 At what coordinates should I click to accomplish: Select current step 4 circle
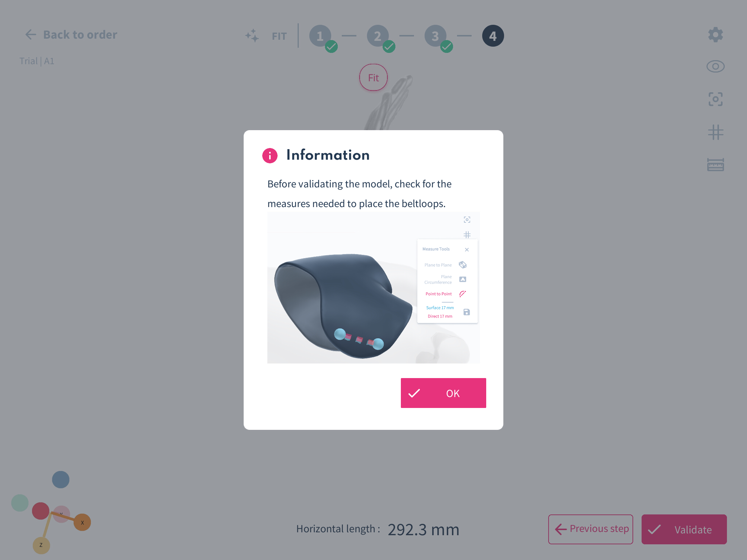pos(493,36)
